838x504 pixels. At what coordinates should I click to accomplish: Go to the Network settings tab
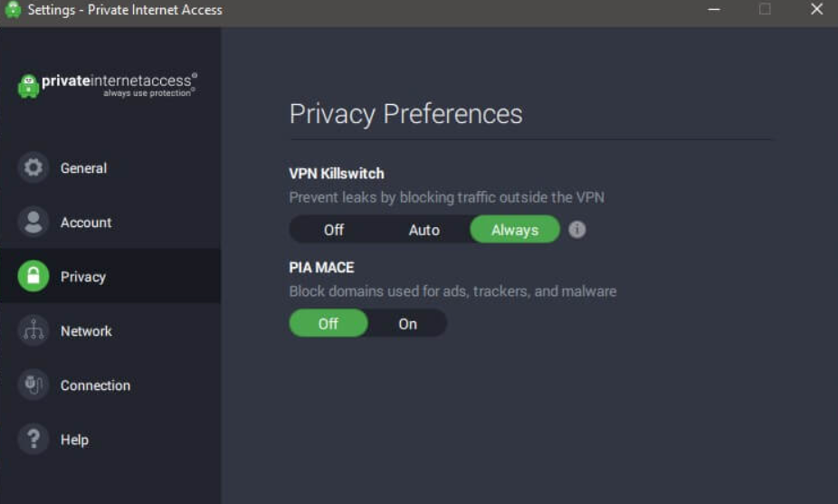86,331
